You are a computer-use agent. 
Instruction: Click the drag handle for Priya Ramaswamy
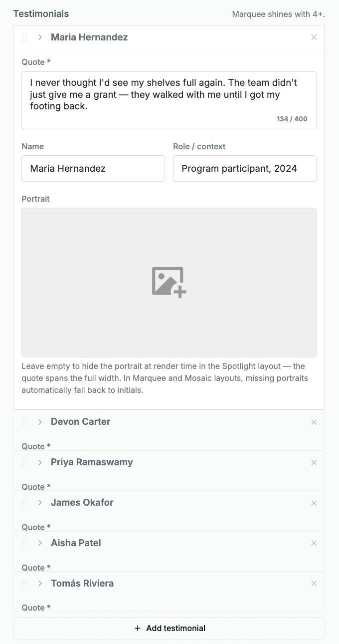(x=24, y=463)
